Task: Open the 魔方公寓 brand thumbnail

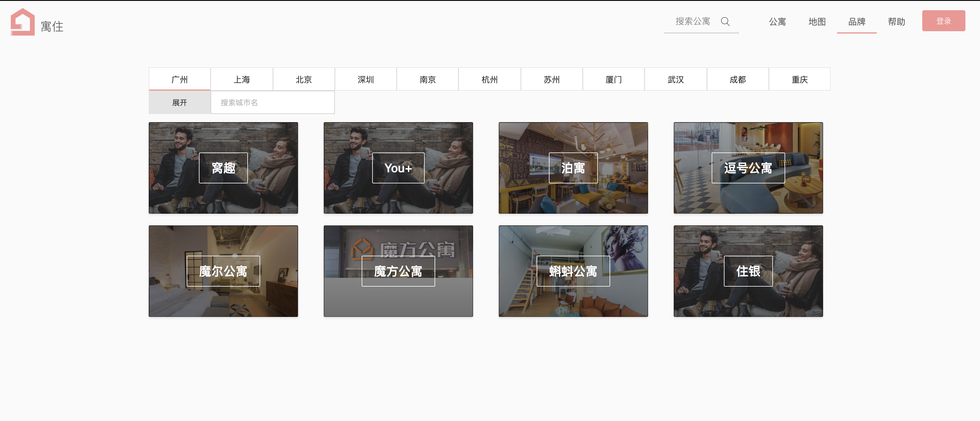Action: coord(398,271)
